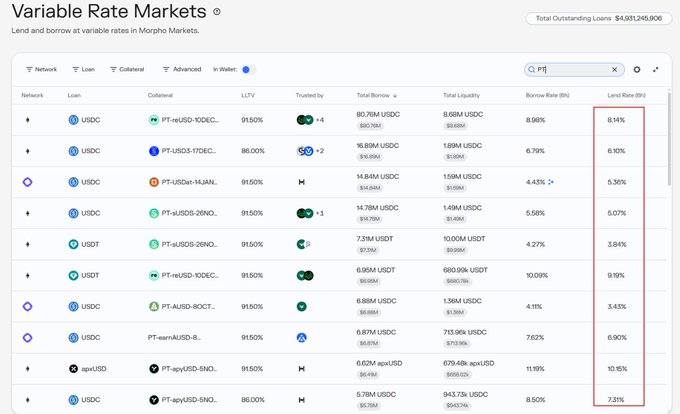Viewport: 680px width, 414px height.
Task: Click network icon in PT-earnAUSD row
Action: 27,338
